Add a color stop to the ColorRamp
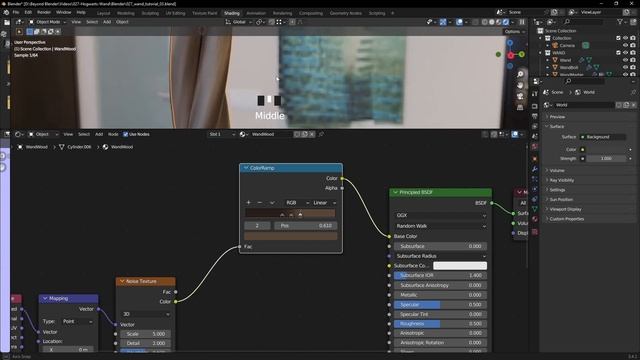The image size is (640, 360). click(x=248, y=202)
